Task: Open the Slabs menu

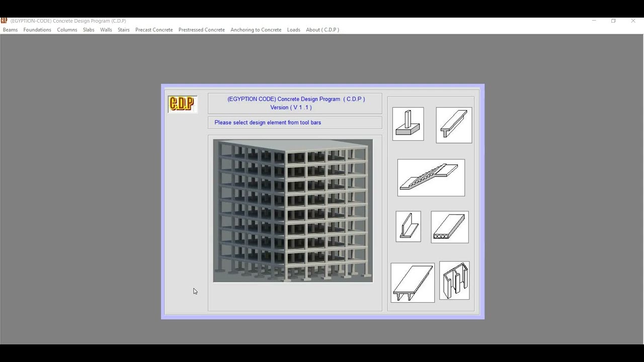Action: pos(89,30)
